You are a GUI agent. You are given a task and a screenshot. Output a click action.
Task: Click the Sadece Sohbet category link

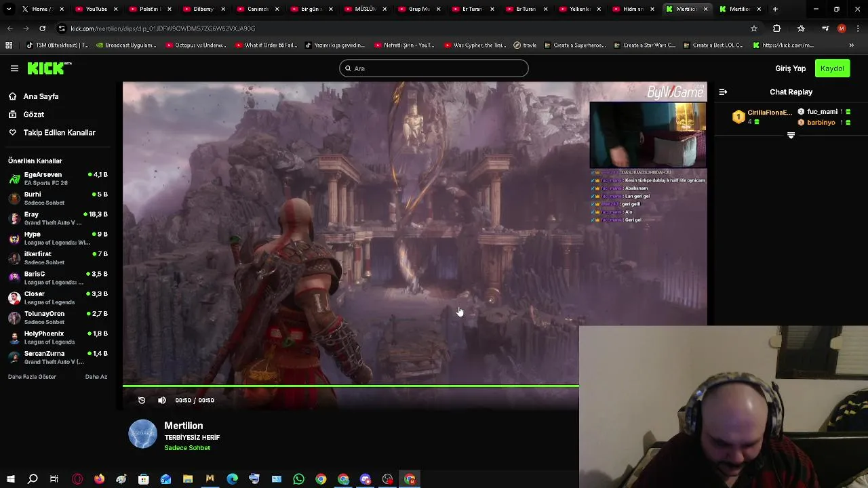click(187, 448)
